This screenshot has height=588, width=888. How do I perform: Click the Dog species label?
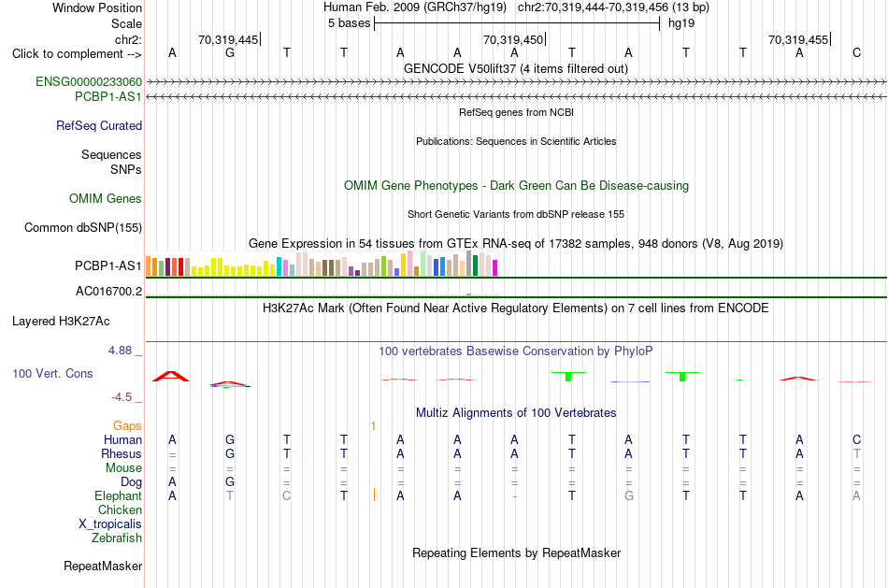tap(132, 482)
